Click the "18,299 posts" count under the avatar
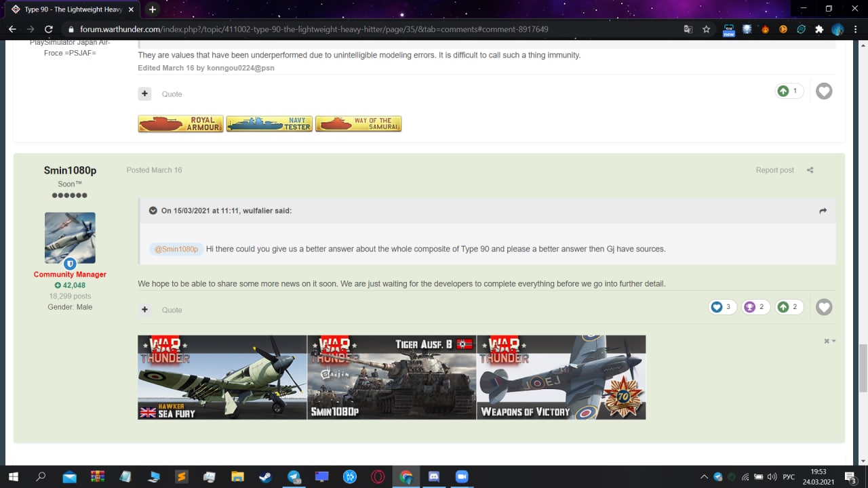The width and height of the screenshot is (868, 488). coord(70,296)
